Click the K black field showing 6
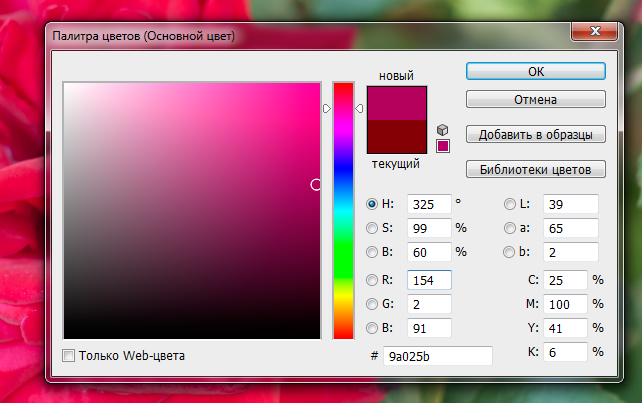 point(565,352)
